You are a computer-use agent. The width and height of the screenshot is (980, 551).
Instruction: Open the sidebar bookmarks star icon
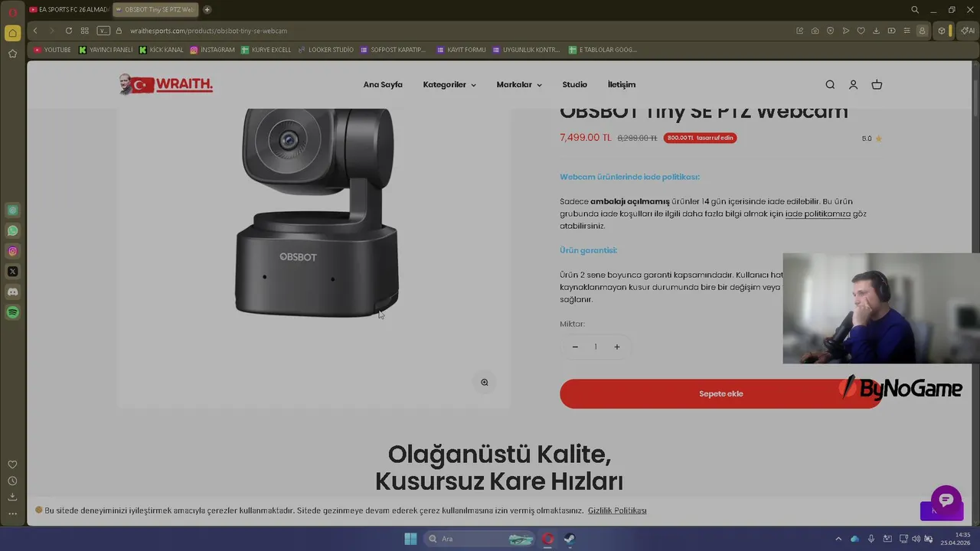tap(12, 54)
